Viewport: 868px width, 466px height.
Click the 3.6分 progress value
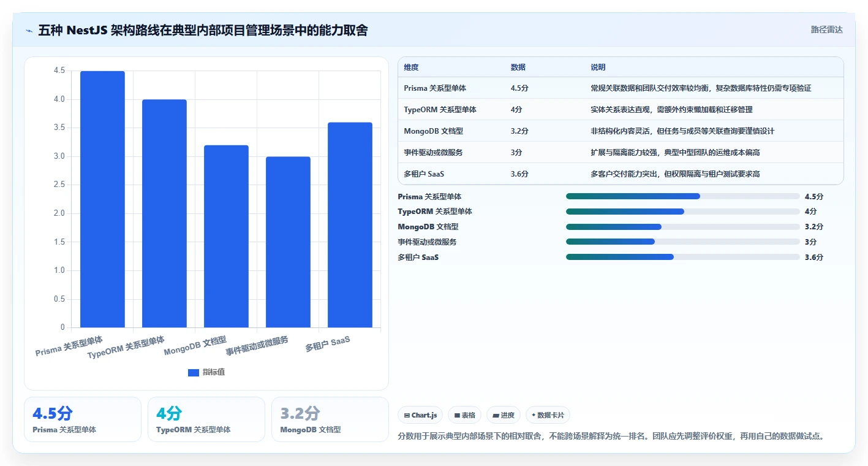[814, 258]
